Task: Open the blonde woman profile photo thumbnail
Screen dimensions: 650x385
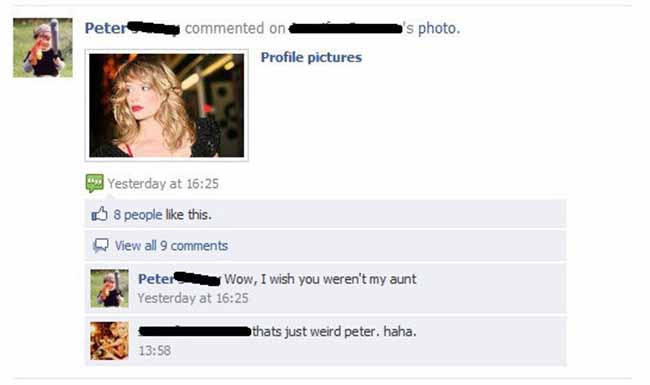Action: (x=167, y=105)
